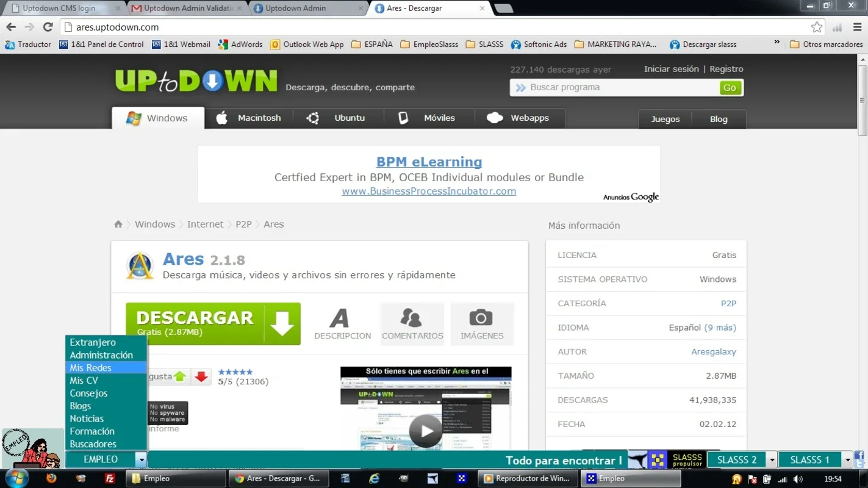
Task: Select Blogs from the dropdown list
Action: [x=106, y=406]
